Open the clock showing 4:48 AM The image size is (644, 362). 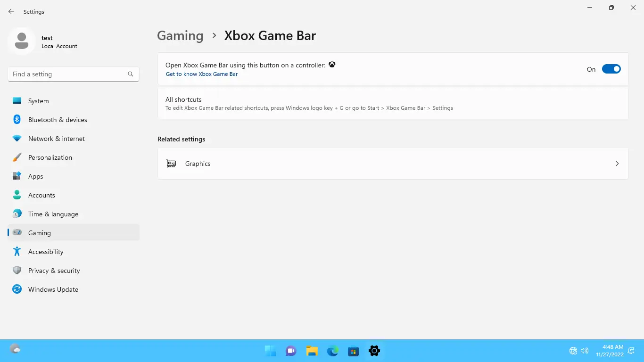coord(610,351)
